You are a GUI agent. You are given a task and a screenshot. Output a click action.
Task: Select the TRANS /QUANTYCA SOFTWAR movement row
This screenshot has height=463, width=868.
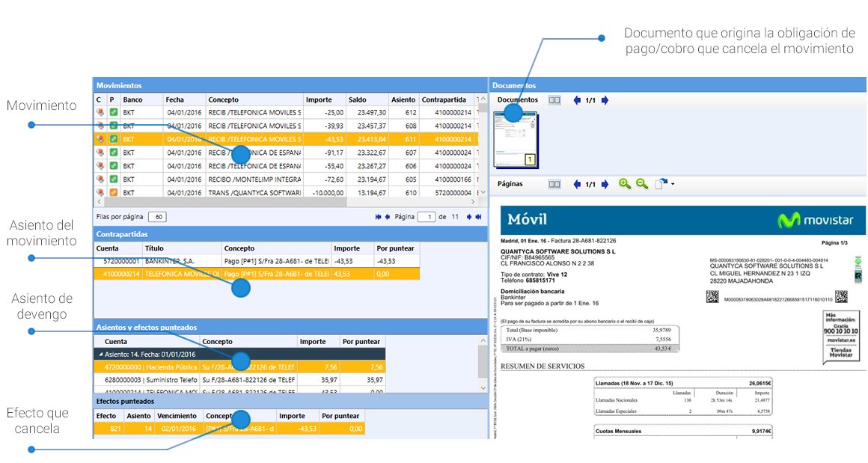[x=285, y=192]
